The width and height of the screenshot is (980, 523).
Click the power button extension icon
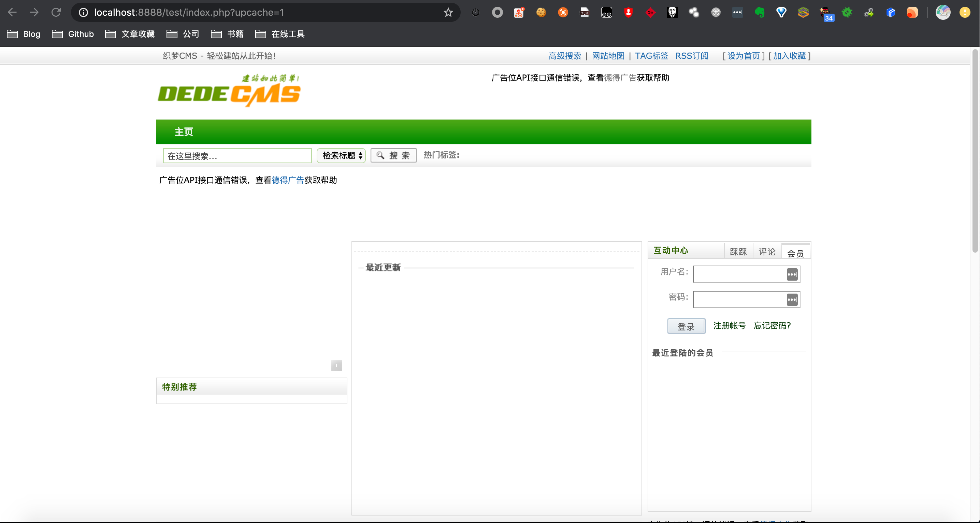coord(476,13)
